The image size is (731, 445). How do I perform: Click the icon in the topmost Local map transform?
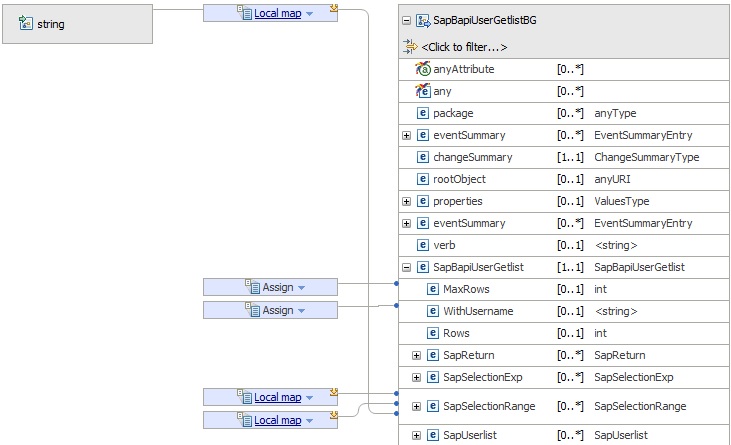coord(245,13)
